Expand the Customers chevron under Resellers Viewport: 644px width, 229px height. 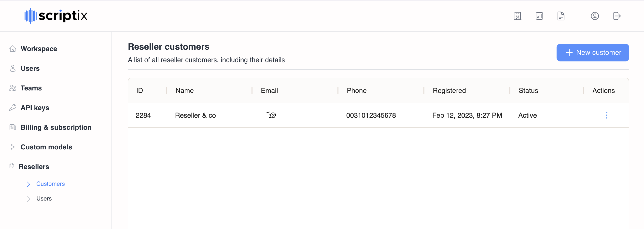28,184
